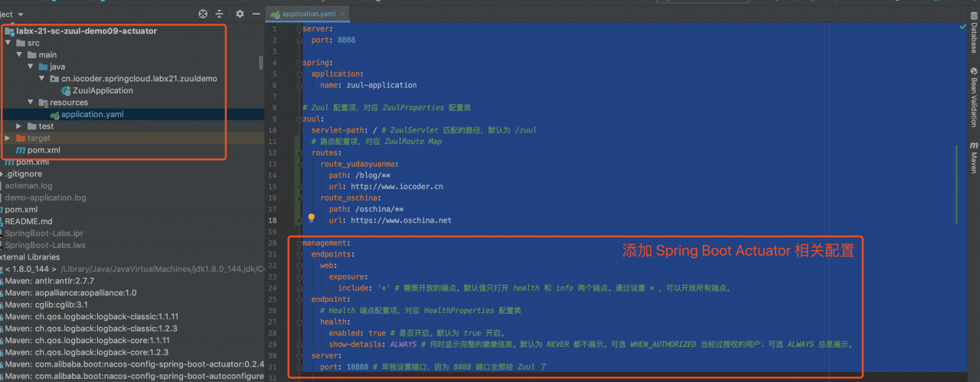Click the src folder icon
Viewport: 980px width, 382px height.
[x=20, y=43]
